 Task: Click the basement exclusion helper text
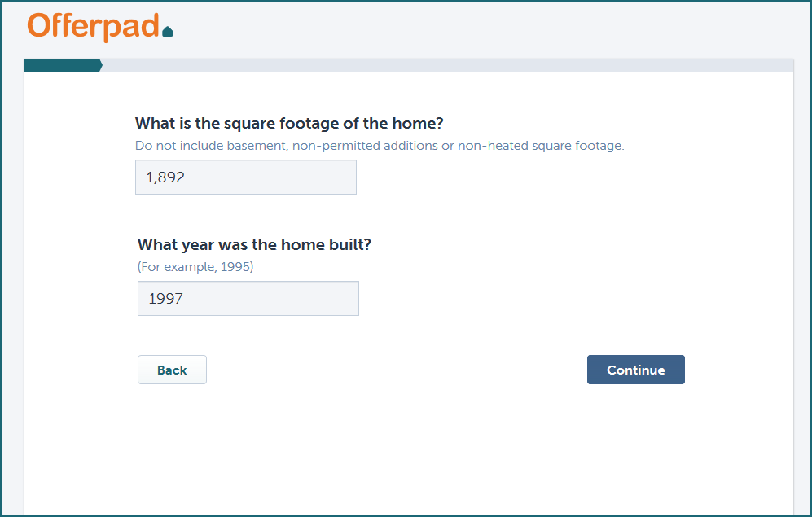click(379, 147)
